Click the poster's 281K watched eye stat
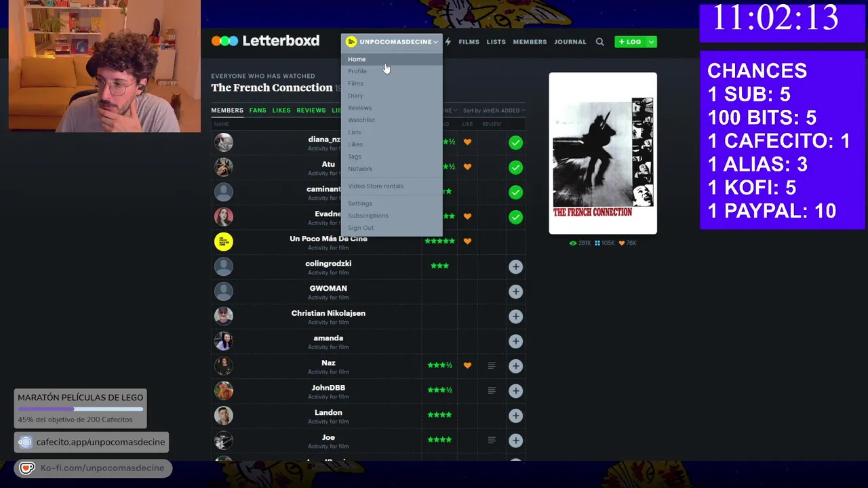This screenshot has width=868, height=488. point(580,243)
